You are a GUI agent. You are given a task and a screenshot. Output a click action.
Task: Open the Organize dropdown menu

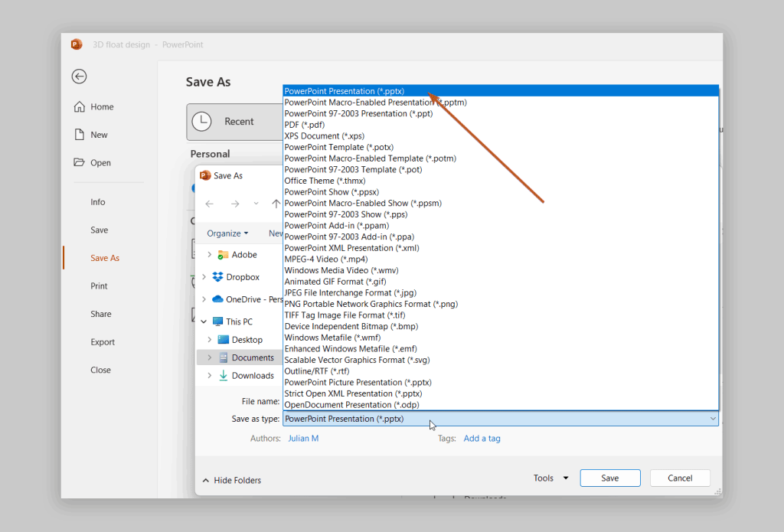227,233
